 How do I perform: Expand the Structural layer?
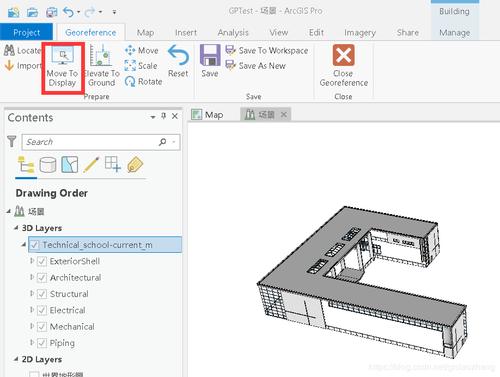point(32,293)
